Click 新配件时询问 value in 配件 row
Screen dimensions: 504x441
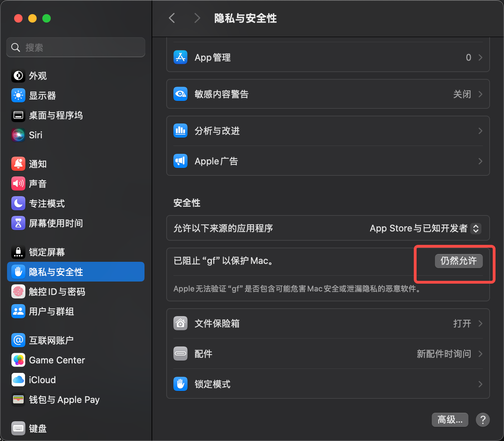[x=444, y=354]
